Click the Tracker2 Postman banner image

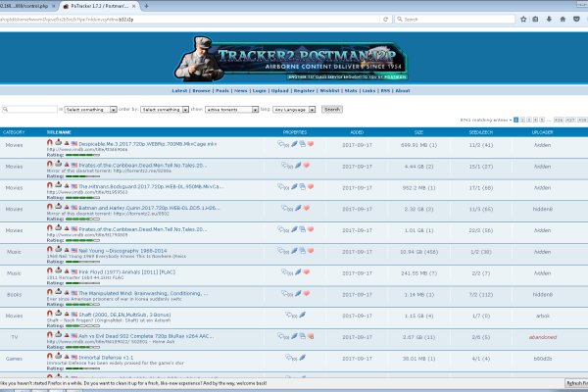click(291, 58)
